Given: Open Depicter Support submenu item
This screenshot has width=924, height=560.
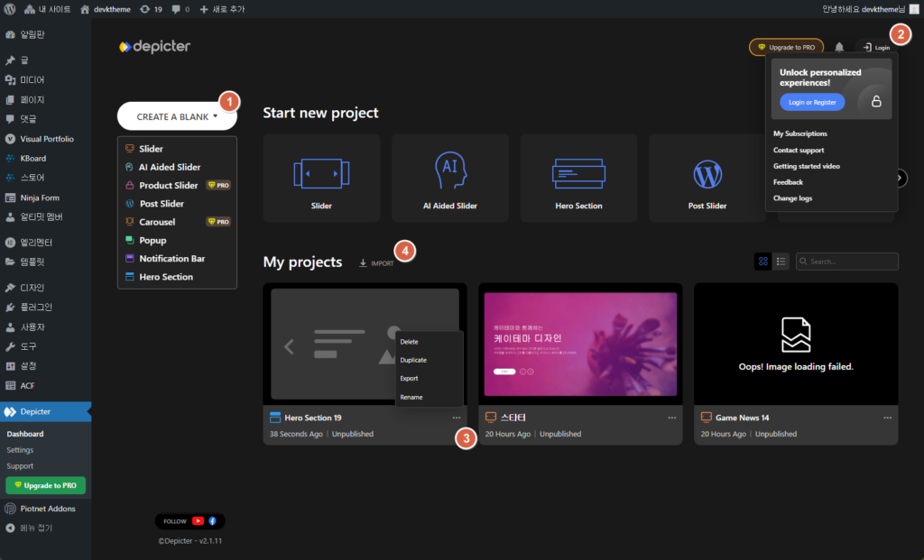Looking at the screenshot, I should 20,466.
